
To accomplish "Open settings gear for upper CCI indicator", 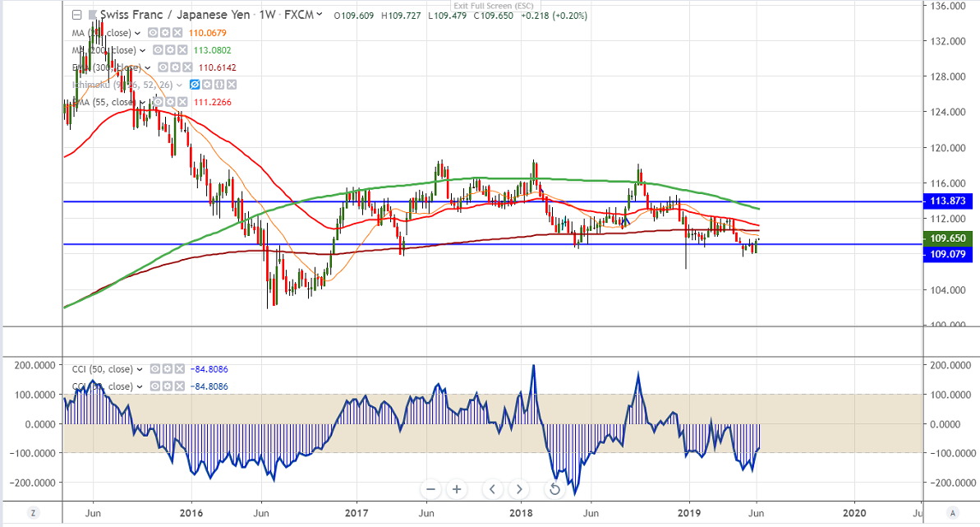I will coord(168,369).
